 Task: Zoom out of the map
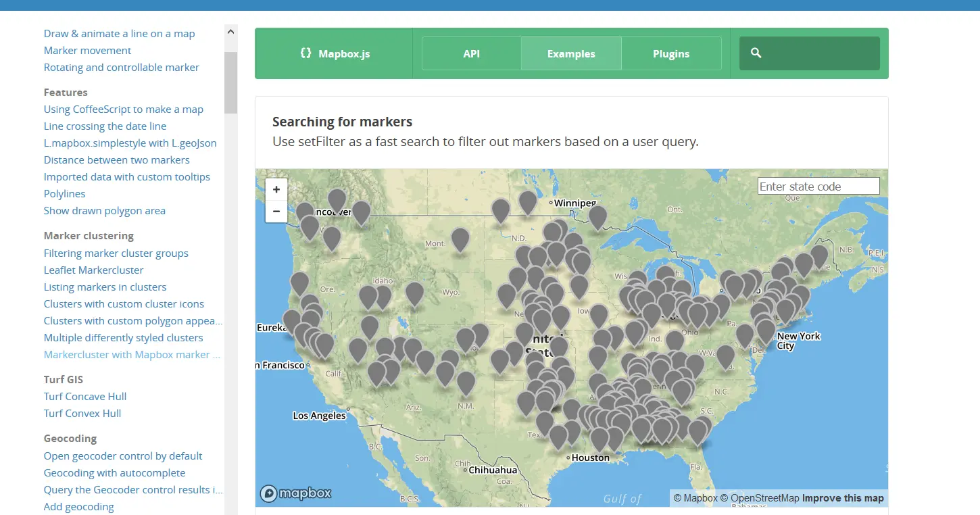[276, 212]
